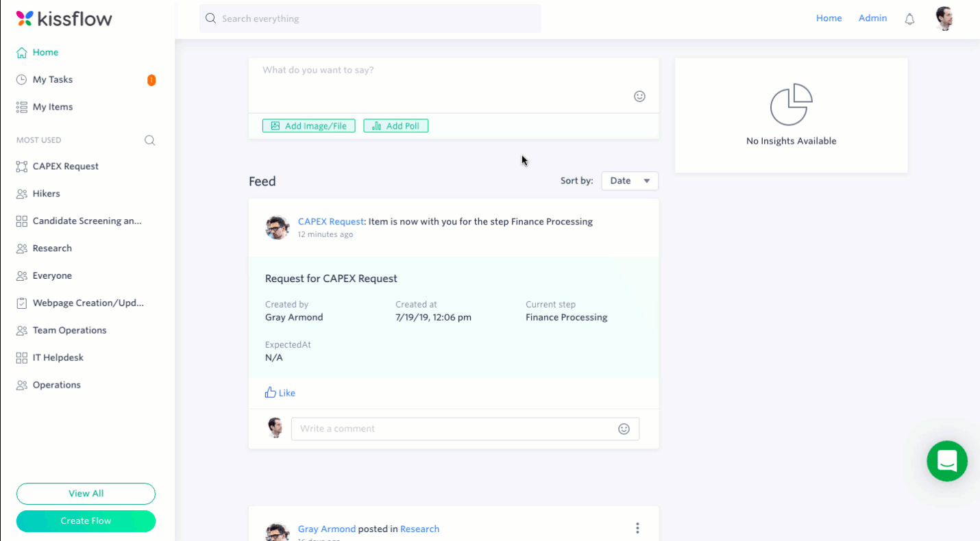The width and height of the screenshot is (980, 541).
Task: Click the '12 minutes ago' timestamp
Action: [326, 235]
